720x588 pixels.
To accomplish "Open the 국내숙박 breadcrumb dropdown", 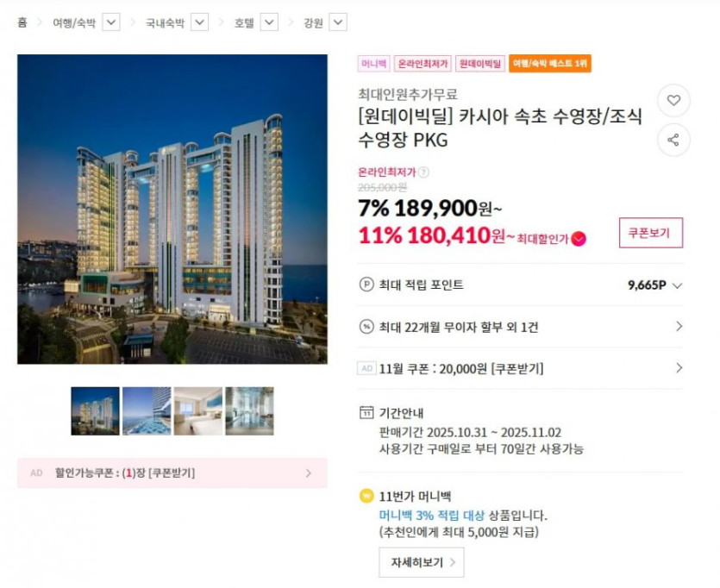I will [x=200, y=22].
